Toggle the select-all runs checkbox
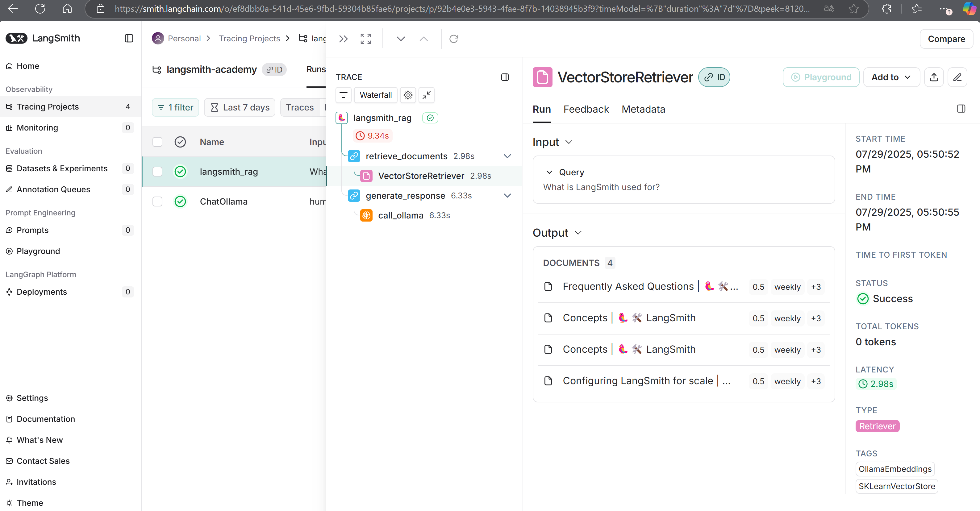980x511 pixels. 157,142
